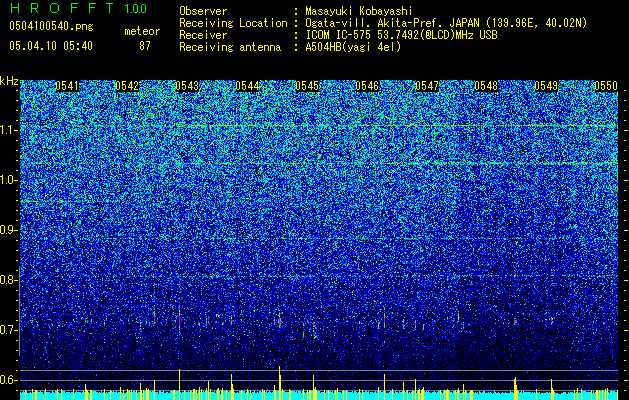Click the 0544 time marker
The width and height of the screenshot is (629, 400).
click(x=247, y=86)
